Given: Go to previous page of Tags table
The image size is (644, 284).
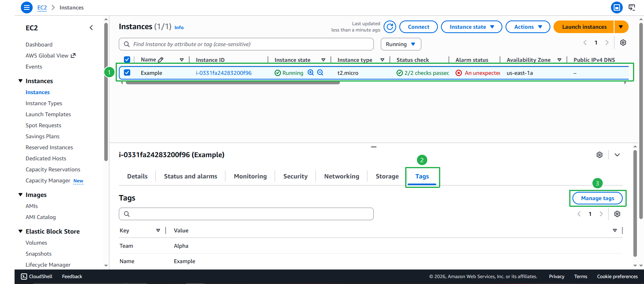Looking at the screenshot, I should 579,214.
